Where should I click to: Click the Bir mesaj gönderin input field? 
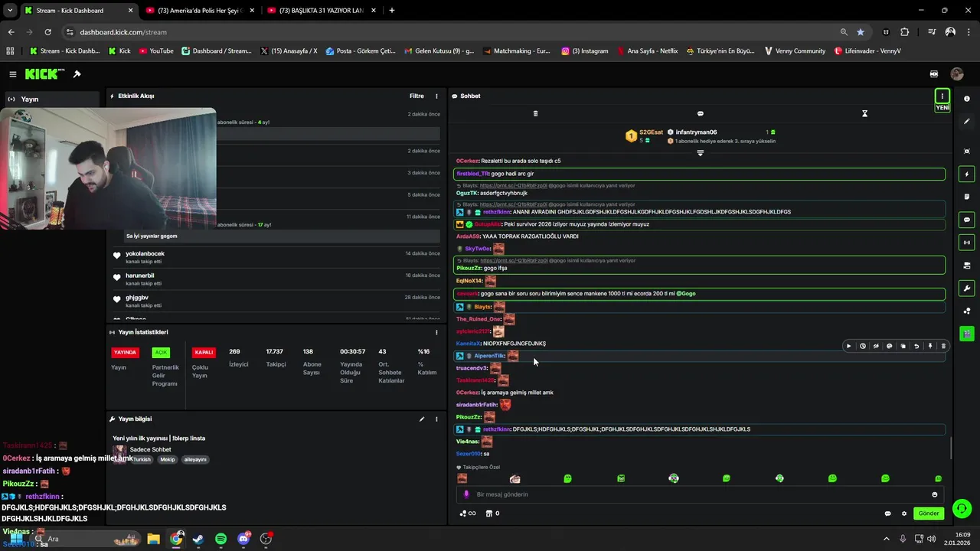coord(698,494)
